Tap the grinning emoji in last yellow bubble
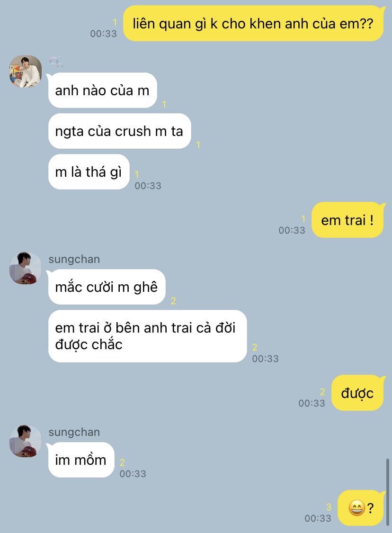The image size is (392, 533). tap(356, 508)
